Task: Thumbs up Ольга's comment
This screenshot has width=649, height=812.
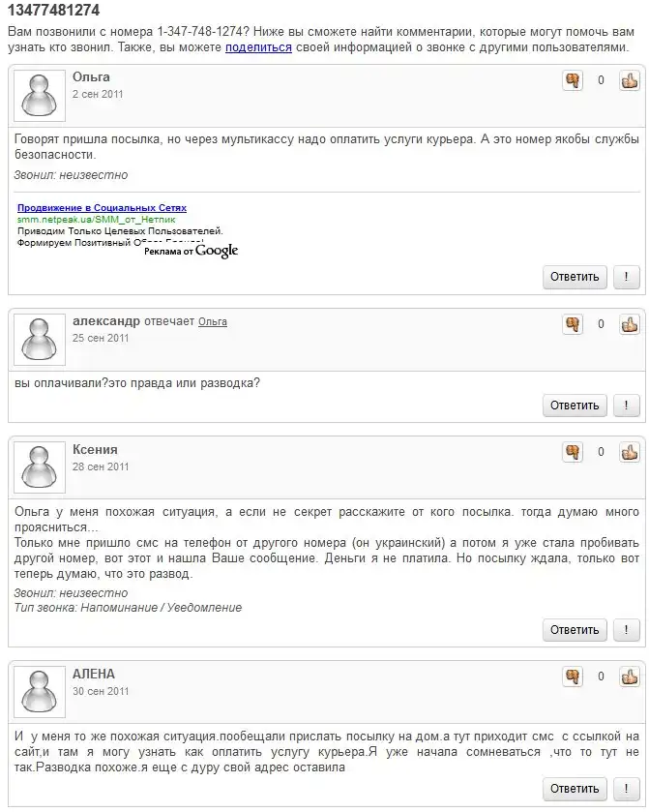Action: tap(630, 80)
